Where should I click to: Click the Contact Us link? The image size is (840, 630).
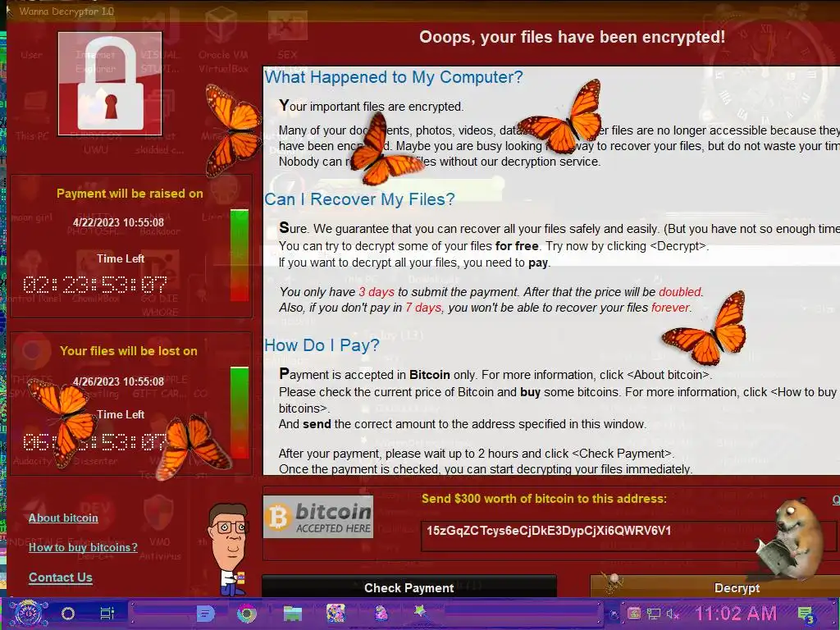(x=61, y=577)
